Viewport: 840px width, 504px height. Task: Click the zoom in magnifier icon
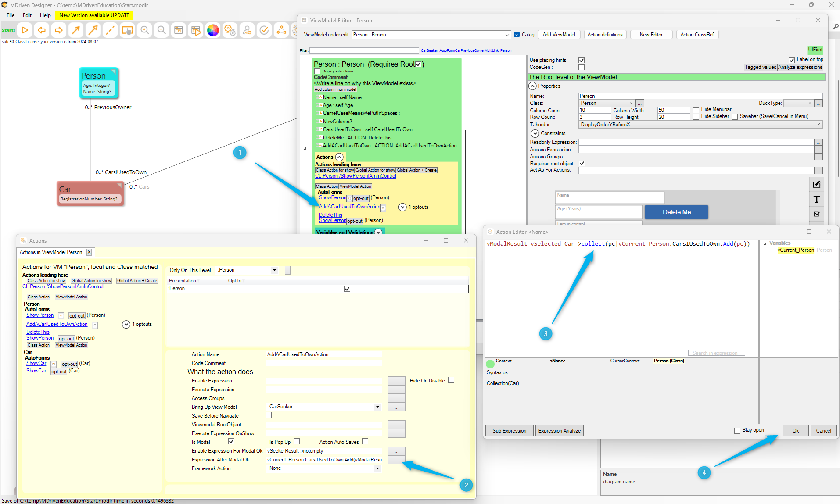144,30
